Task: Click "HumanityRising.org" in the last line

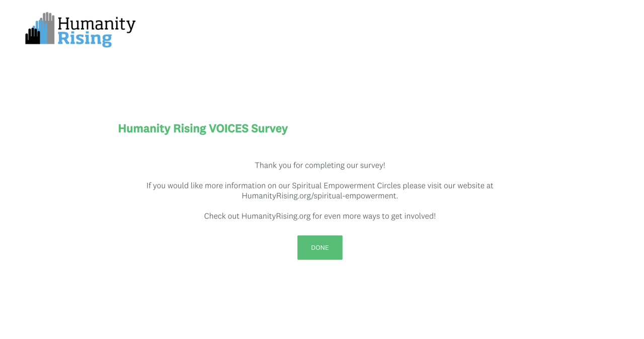Action: click(276, 216)
